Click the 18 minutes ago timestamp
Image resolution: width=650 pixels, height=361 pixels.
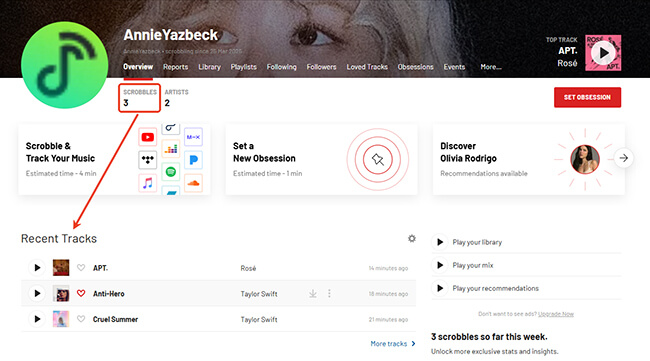pos(388,294)
